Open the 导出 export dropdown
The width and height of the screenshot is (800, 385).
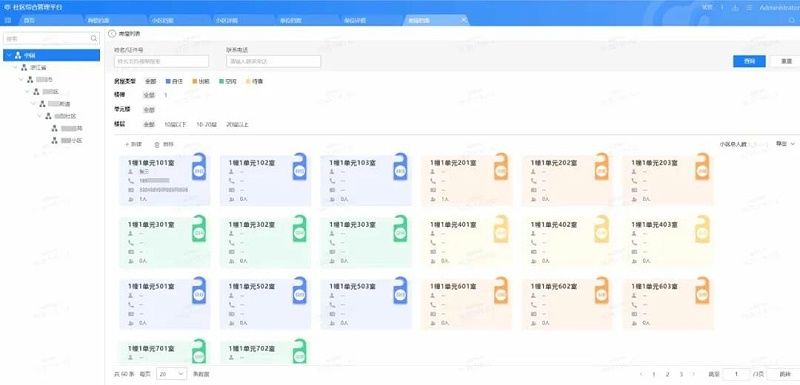click(x=785, y=144)
